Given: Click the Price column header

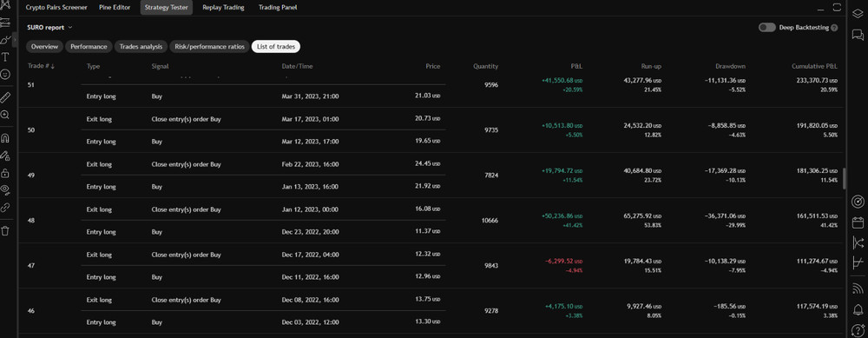Looking at the screenshot, I should (433, 66).
